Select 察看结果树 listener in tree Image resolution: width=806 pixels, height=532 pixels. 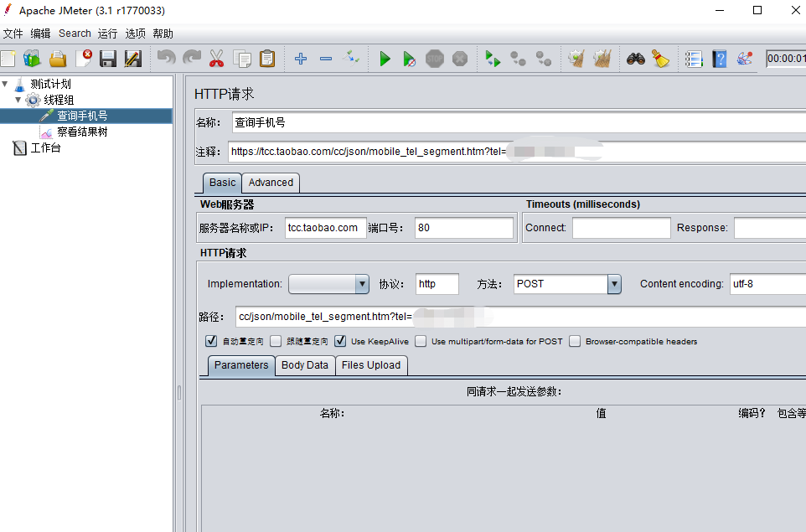82,132
